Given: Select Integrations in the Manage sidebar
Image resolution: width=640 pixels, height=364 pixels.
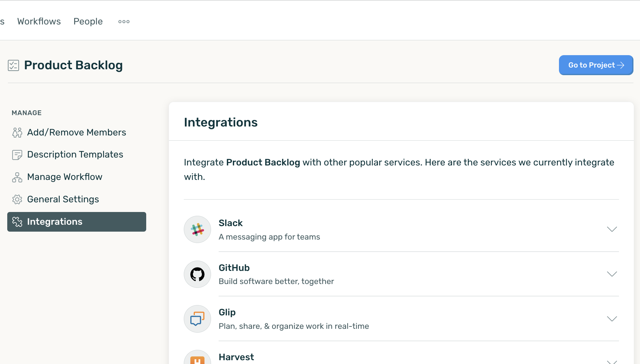Looking at the screenshot, I should click(x=77, y=222).
